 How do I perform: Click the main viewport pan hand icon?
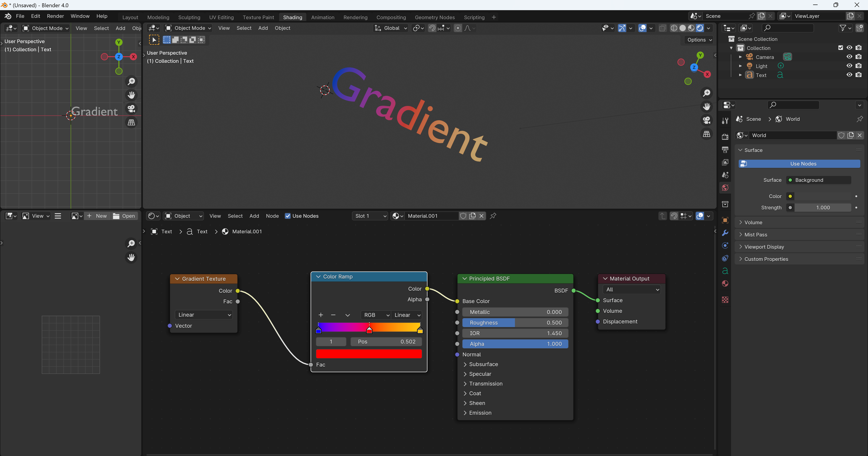[x=706, y=106]
